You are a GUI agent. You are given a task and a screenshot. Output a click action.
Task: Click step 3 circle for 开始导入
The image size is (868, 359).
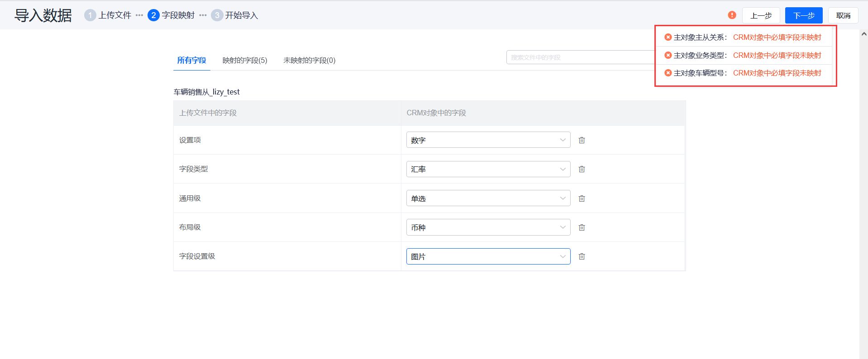coord(217,15)
